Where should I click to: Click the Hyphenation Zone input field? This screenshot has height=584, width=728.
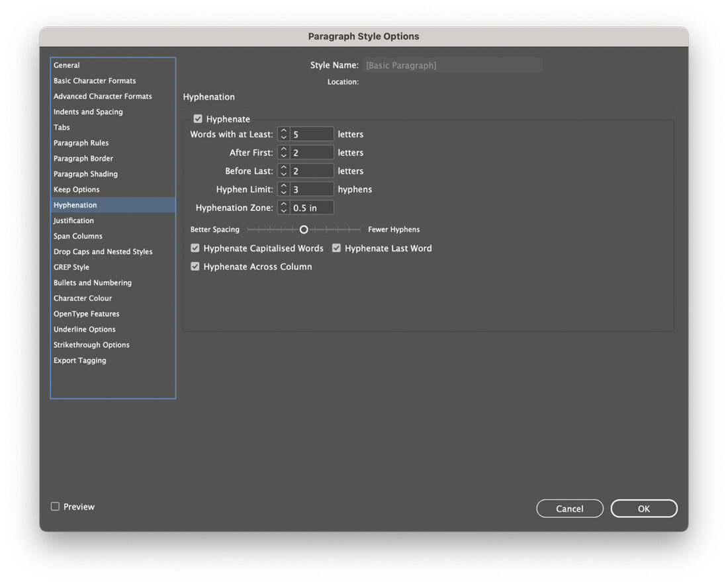click(311, 207)
